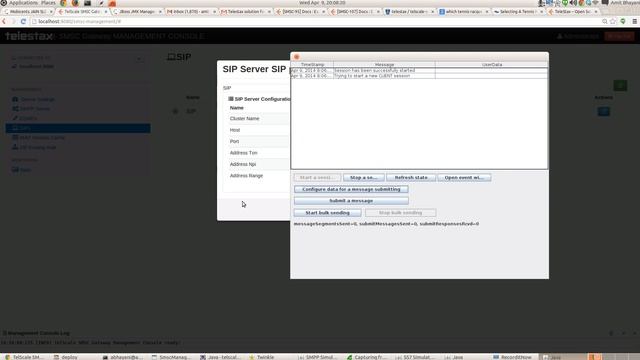Switch to the 'JBoss JMX Manage' browser tab
Screen dimensions: 640x360
point(137,11)
